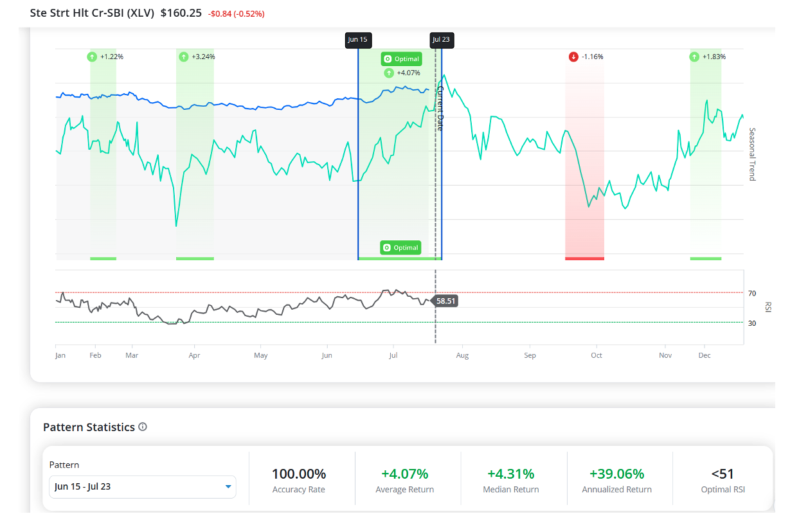Click the <51 Optimal RSI value

pos(723,474)
